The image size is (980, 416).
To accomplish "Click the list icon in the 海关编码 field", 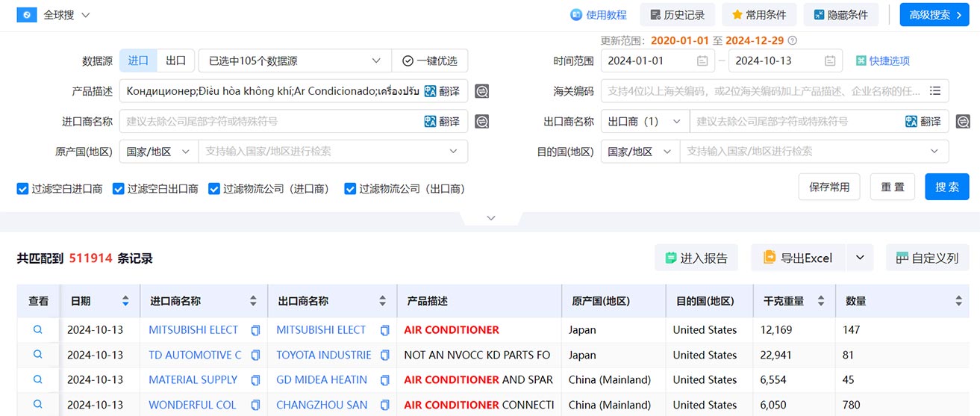I will [x=935, y=91].
